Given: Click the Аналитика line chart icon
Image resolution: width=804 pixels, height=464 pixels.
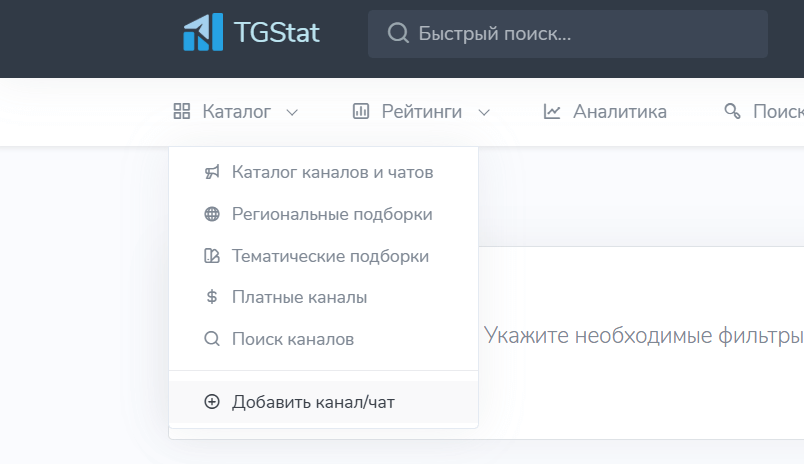Looking at the screenshot, I should (552, 111).
